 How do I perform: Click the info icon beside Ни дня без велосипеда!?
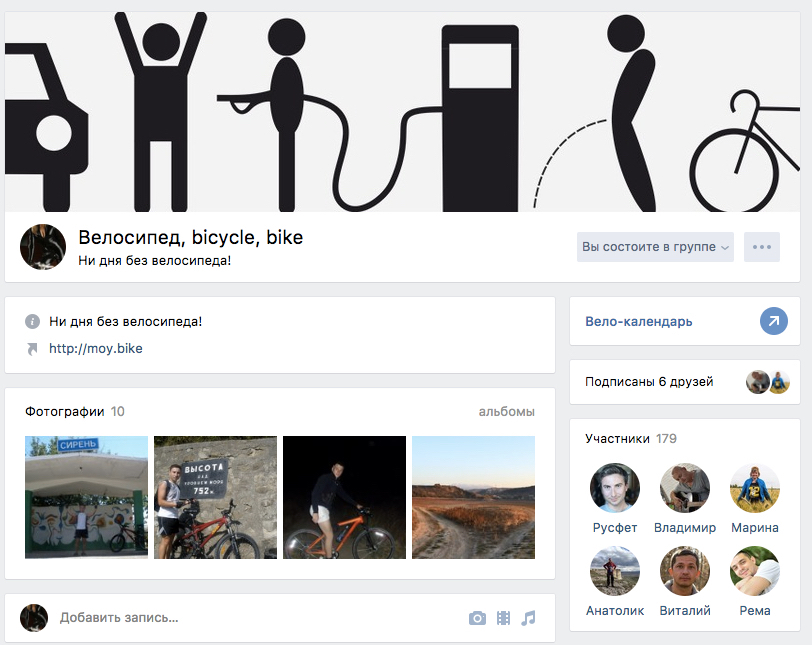(32, 322)
